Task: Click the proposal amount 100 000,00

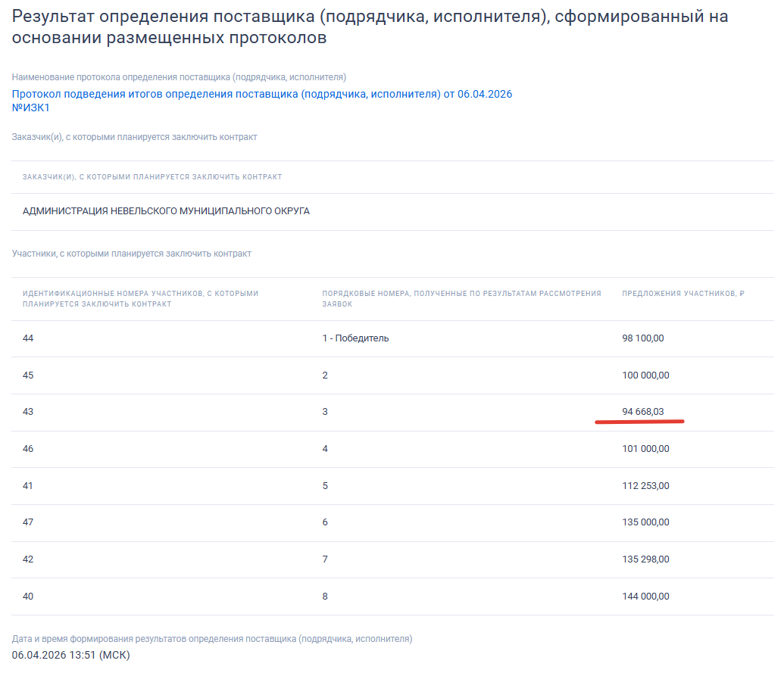Action: point(645,374)
